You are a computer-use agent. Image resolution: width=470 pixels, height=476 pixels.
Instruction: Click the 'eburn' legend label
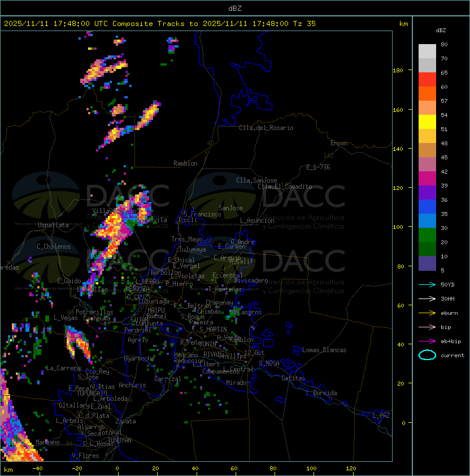coord(449,313)
